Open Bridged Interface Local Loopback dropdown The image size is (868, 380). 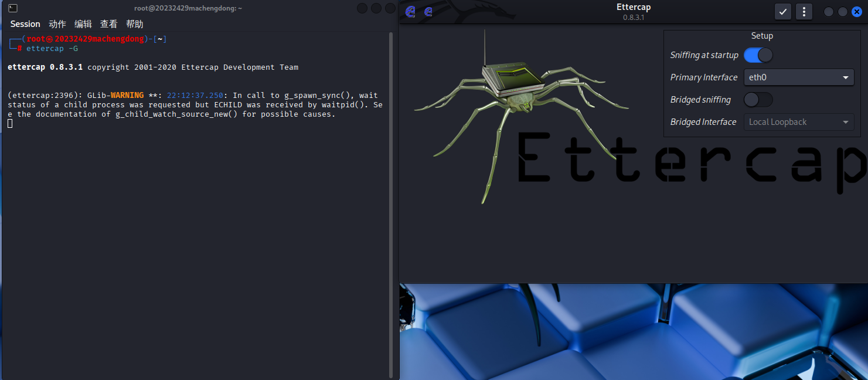point(799,122)
